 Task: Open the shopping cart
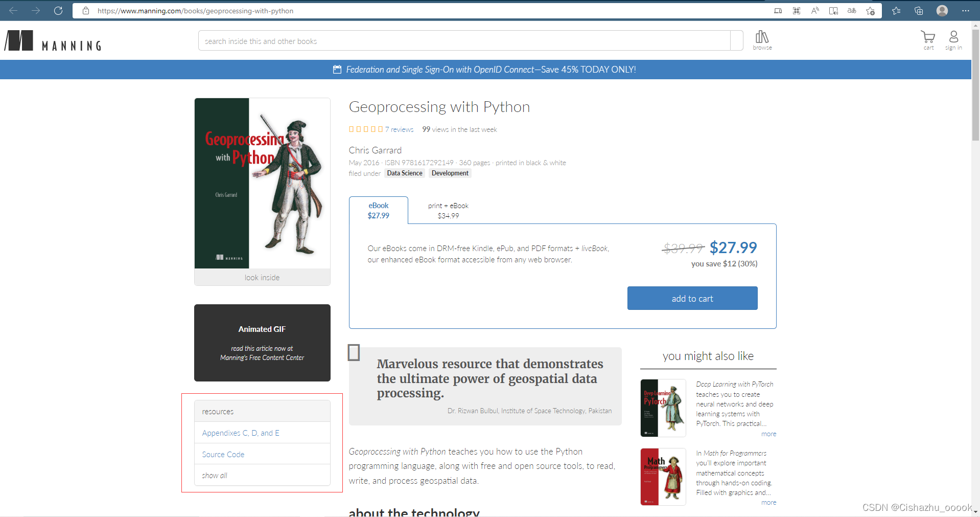(x=928, y=40)
